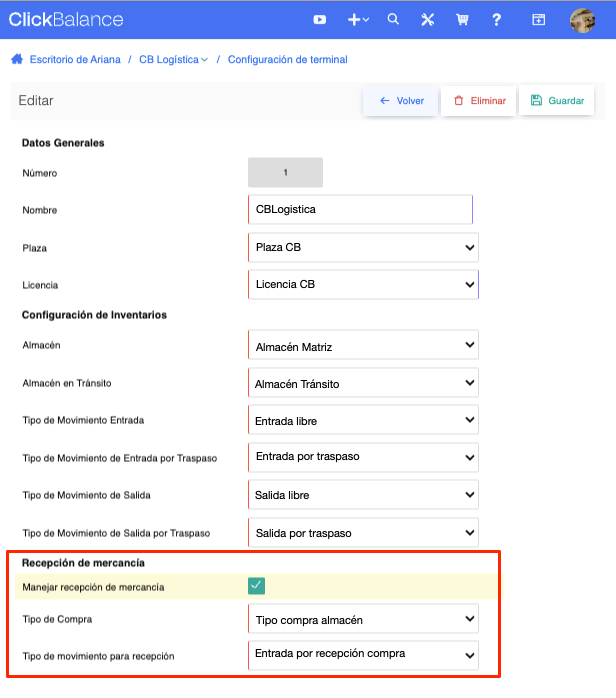616x698 pixels.
Task: Expand the CB Logística breadcrumb menu
Action: pyautogui.click(x=173, y=60)
